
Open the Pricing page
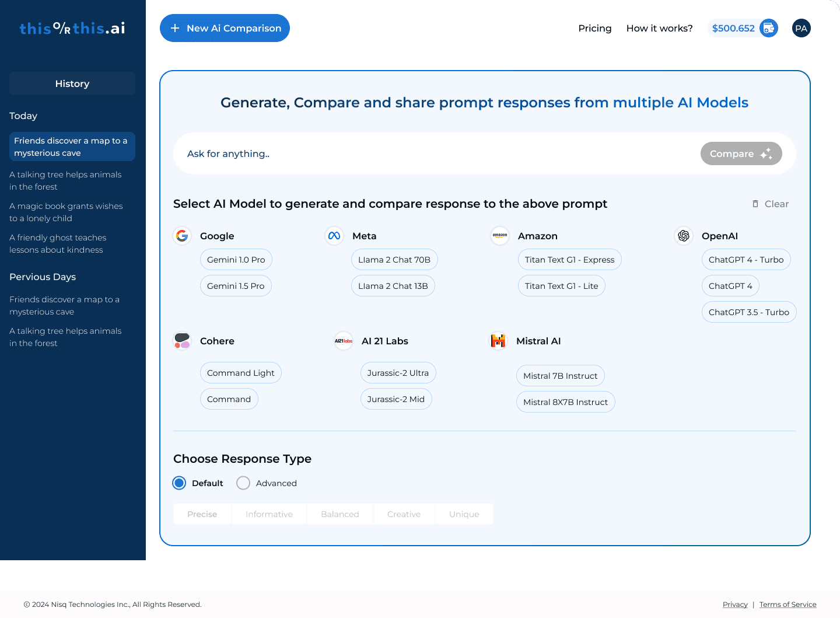(595, 28)
